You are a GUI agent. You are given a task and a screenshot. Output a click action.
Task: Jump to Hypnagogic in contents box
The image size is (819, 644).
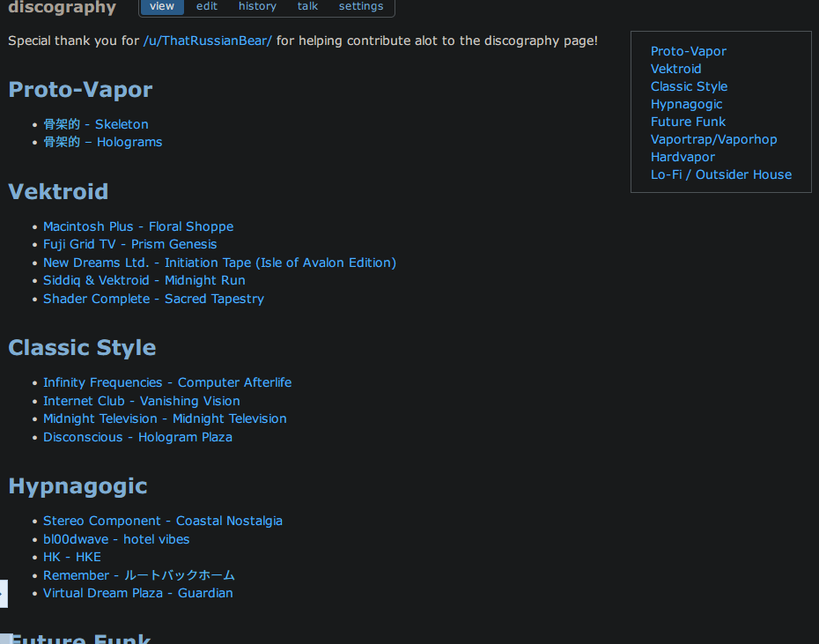[x=686, y=104]
